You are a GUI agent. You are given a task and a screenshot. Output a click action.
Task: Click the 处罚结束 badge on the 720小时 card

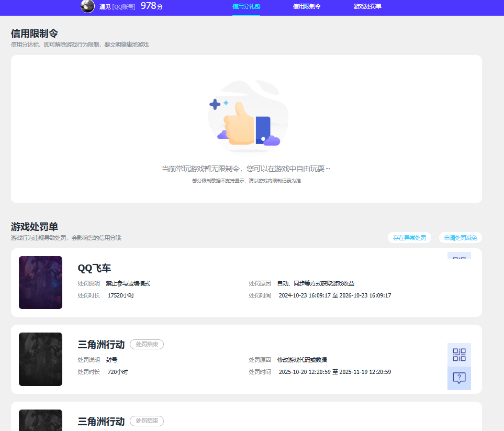tap(147, 344)
